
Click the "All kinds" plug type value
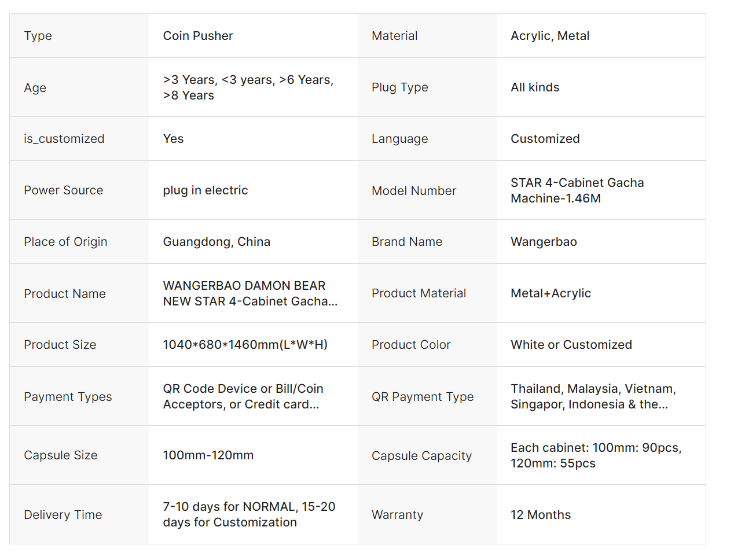[x=535, y=87]
